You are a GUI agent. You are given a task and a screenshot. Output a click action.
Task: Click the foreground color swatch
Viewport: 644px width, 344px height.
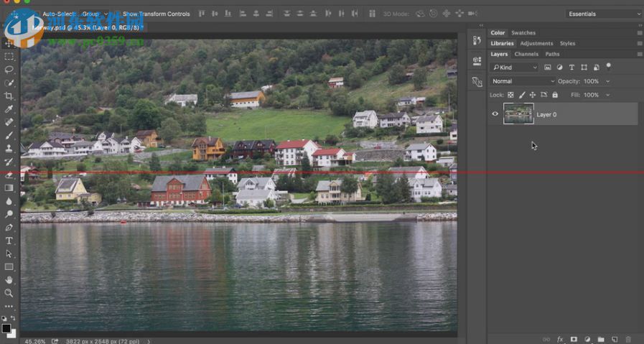(6, 328)
